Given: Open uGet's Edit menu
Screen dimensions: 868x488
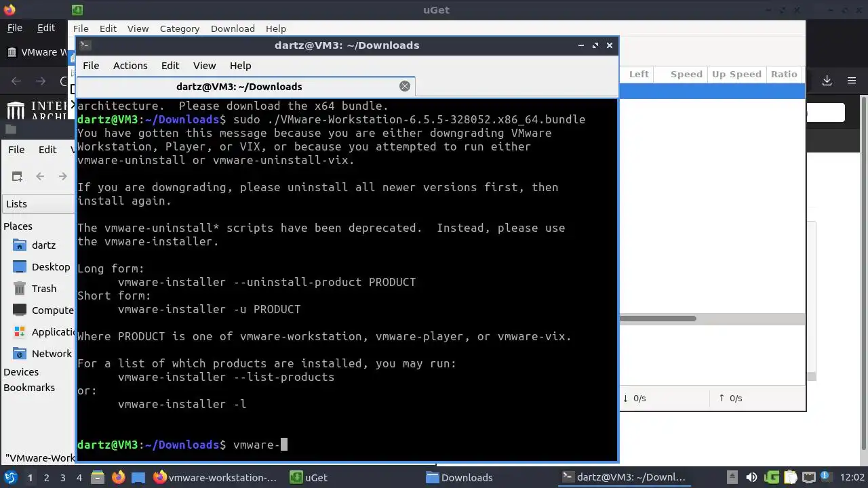Looking at the screenshot, I should 108,28.
